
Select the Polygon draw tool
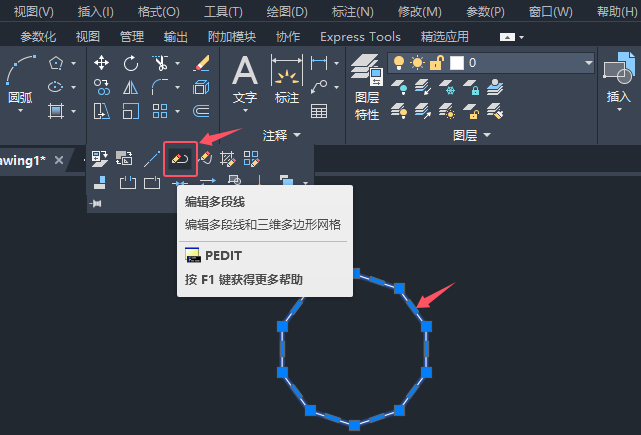56,63
